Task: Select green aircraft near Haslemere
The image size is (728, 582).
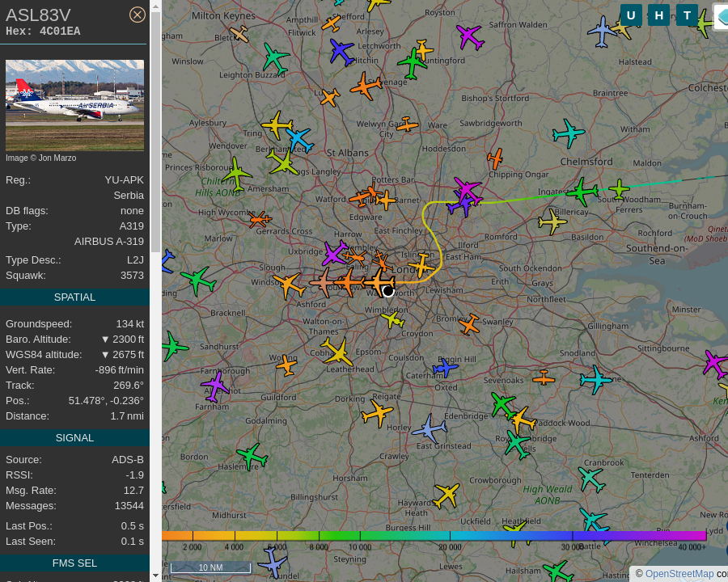Action: [x=252, y=456]
